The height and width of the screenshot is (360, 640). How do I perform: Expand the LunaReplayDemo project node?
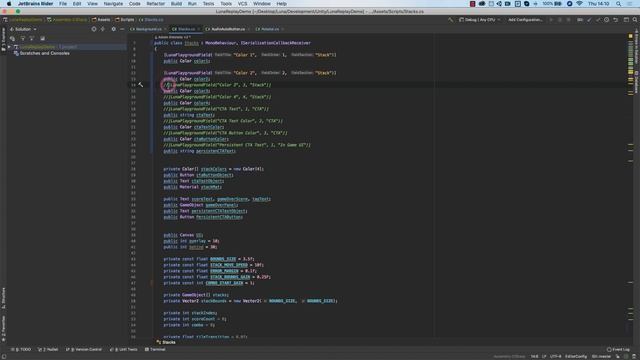(x=9, y=47)
